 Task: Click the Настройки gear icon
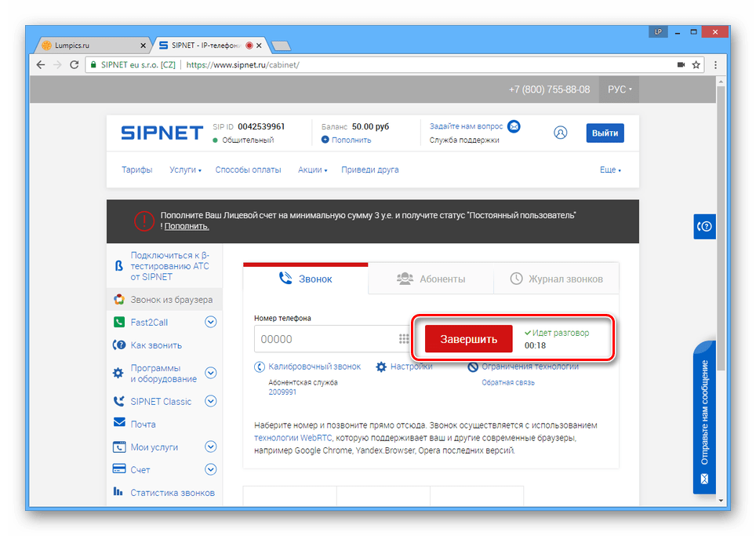click(381, 366)
